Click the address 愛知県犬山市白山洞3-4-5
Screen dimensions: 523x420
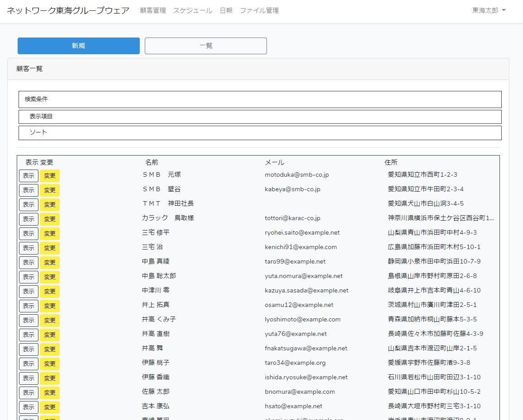[426, 203]
